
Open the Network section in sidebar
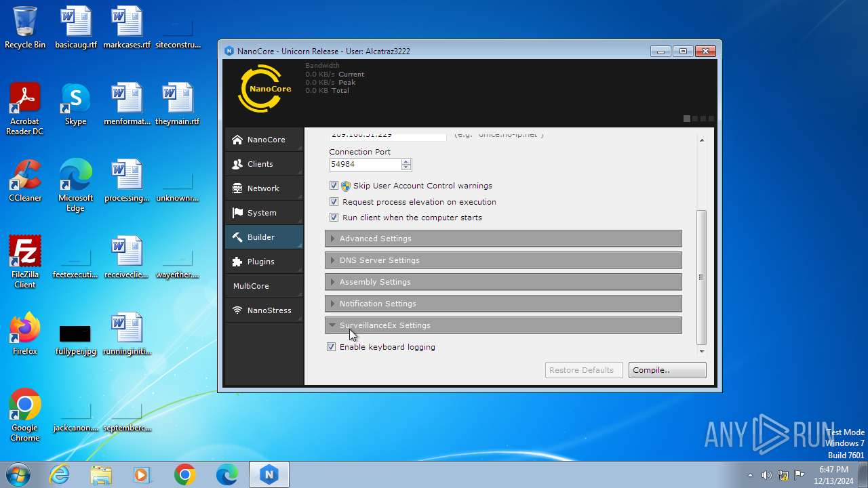pyautogui.click(x=264, y=188)
